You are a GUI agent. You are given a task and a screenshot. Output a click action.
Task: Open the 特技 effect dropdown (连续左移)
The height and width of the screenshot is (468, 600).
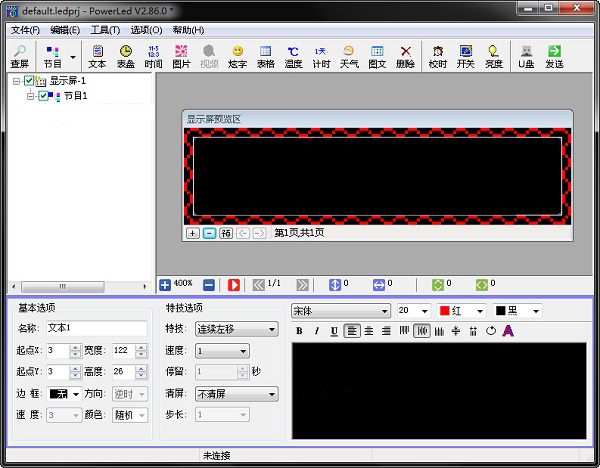point(236,329)
